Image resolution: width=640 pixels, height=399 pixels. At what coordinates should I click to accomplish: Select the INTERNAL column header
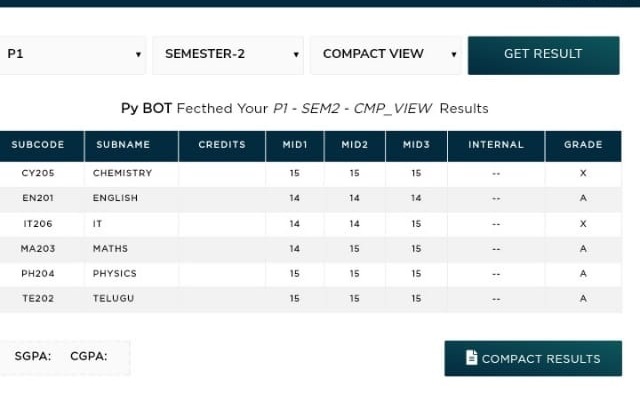tap(496, 145)
